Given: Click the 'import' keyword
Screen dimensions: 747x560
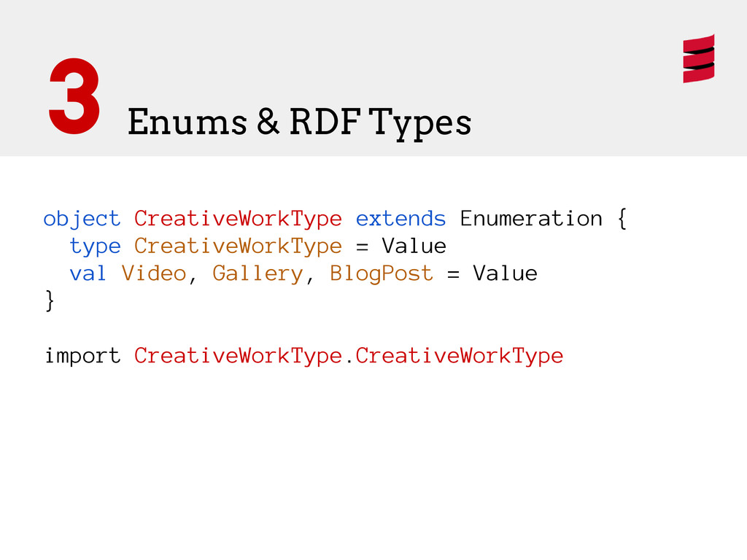Looking at the screenshot, I should pos(82,356).
